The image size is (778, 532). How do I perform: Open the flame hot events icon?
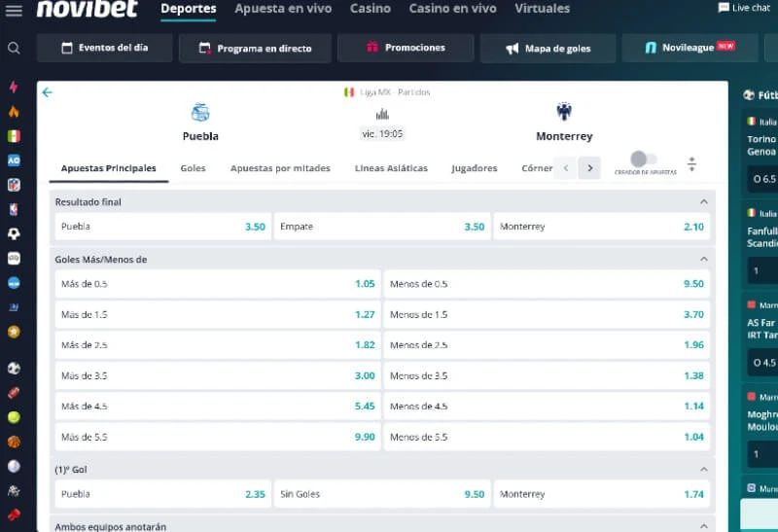(14, 111)
